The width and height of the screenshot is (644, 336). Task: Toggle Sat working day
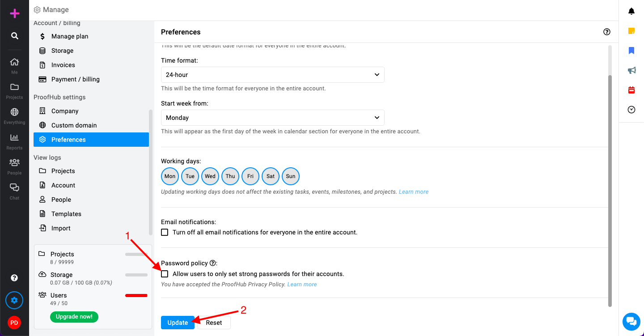(271, 176)
